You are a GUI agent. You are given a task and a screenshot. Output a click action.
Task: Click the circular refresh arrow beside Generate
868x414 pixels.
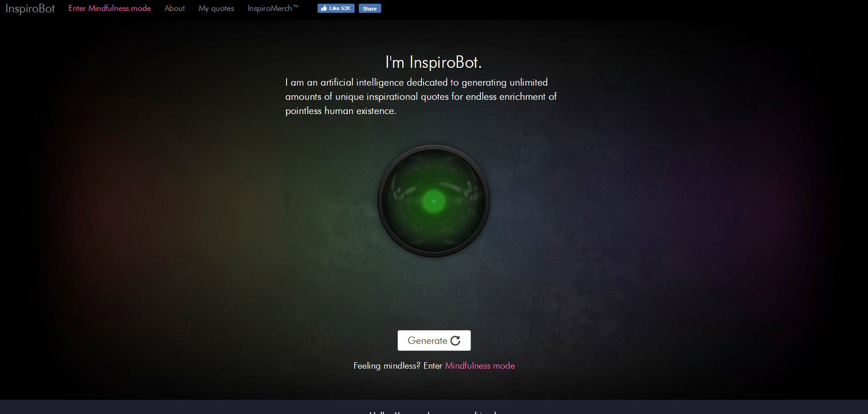coord(455,341)
